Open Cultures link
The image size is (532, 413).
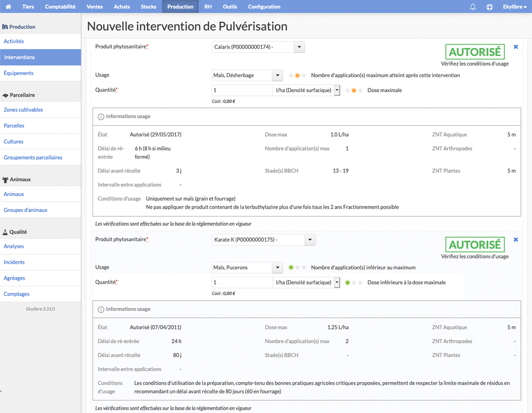[x=13, y=142]
